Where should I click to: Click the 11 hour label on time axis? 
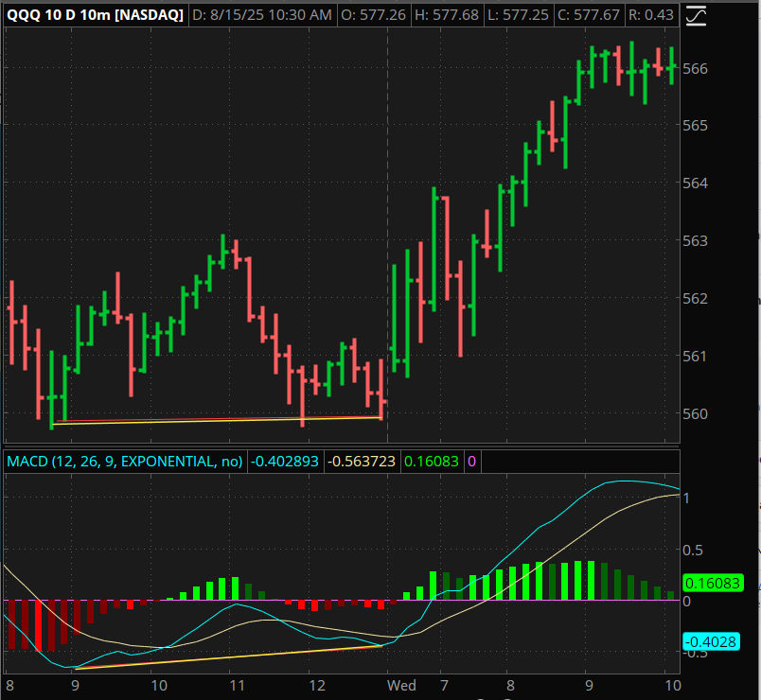pyautogui.click(x=237, y=686)
